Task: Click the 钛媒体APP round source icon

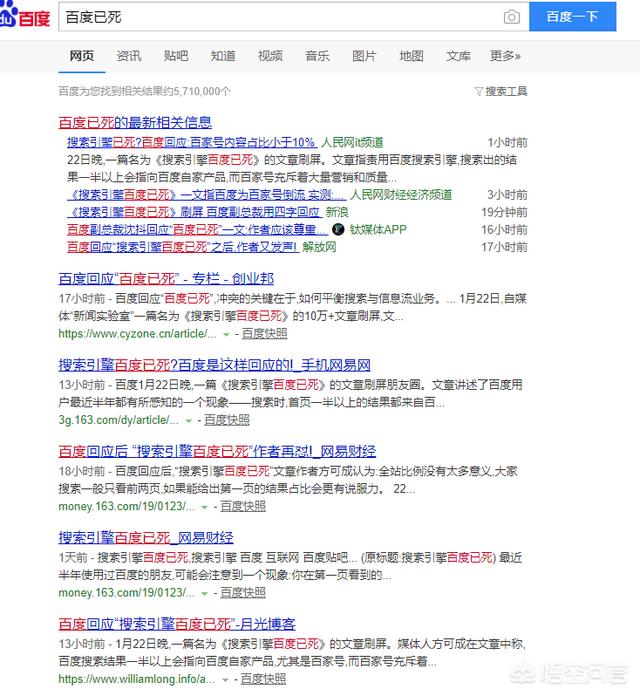Action: 338,229
